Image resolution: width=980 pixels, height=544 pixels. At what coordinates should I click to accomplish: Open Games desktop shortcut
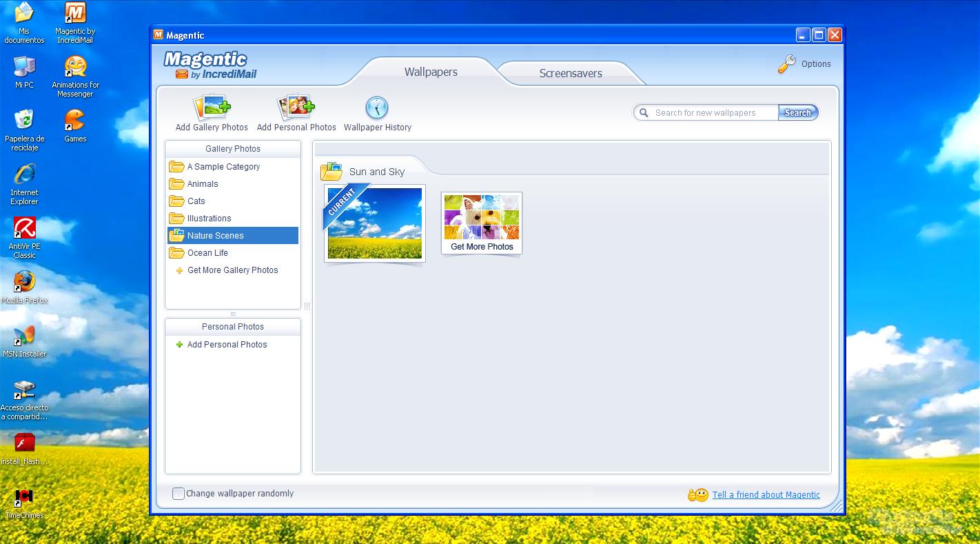point(75,125)
